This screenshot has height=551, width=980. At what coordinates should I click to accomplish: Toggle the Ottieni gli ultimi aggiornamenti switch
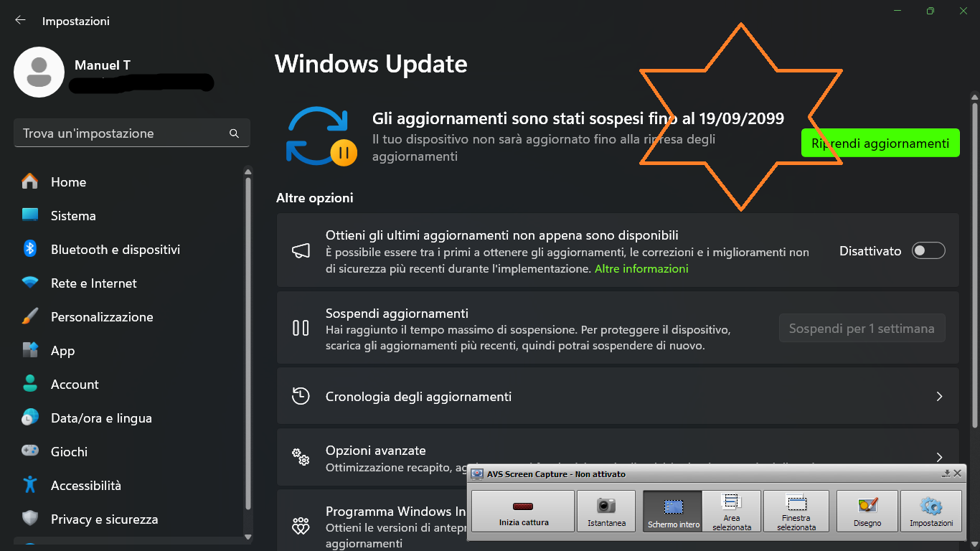pos(928,251)
